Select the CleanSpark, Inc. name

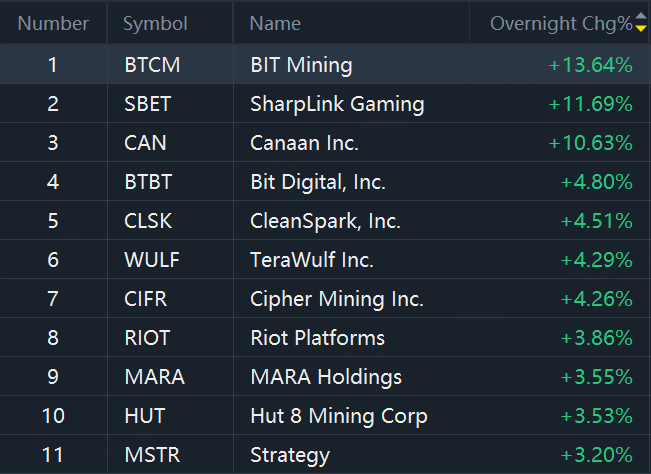click(325, 221)
